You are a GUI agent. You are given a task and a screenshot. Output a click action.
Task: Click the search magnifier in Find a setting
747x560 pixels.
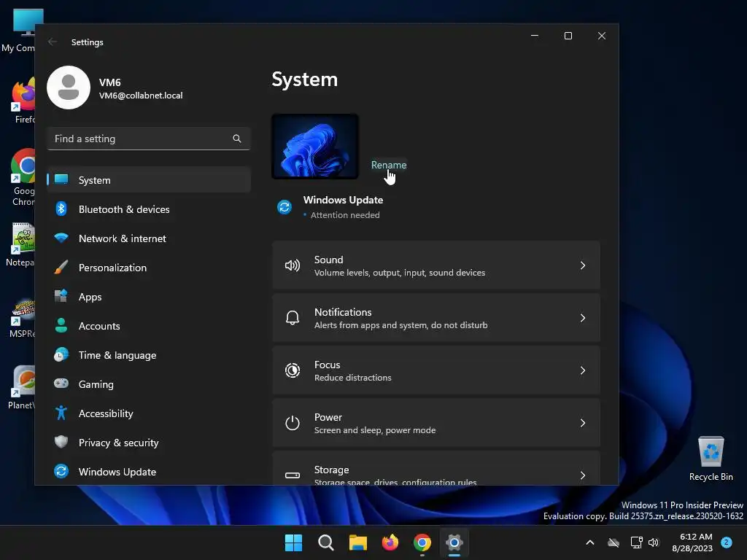coord(237,139)
